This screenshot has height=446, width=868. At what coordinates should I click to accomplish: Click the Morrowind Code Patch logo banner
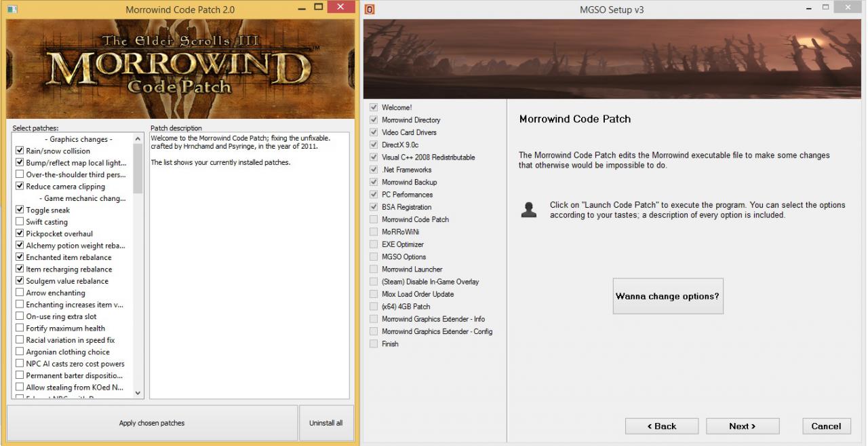click(x=180, y=69)
